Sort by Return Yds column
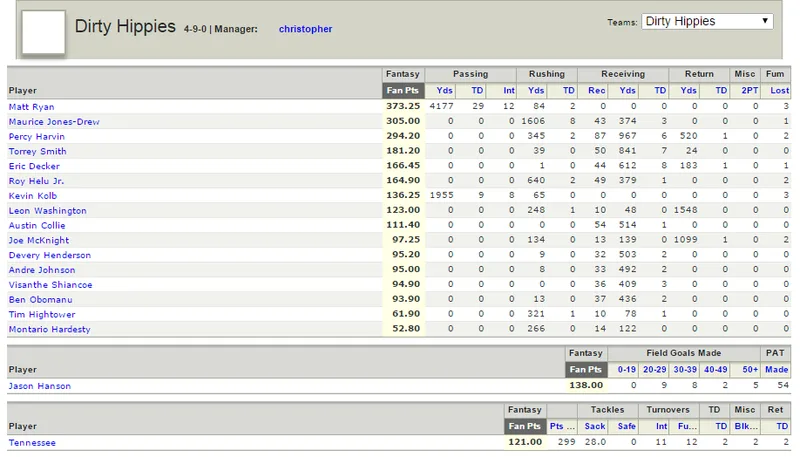This screenshot has height=457, width=800. tap(688, 90)
